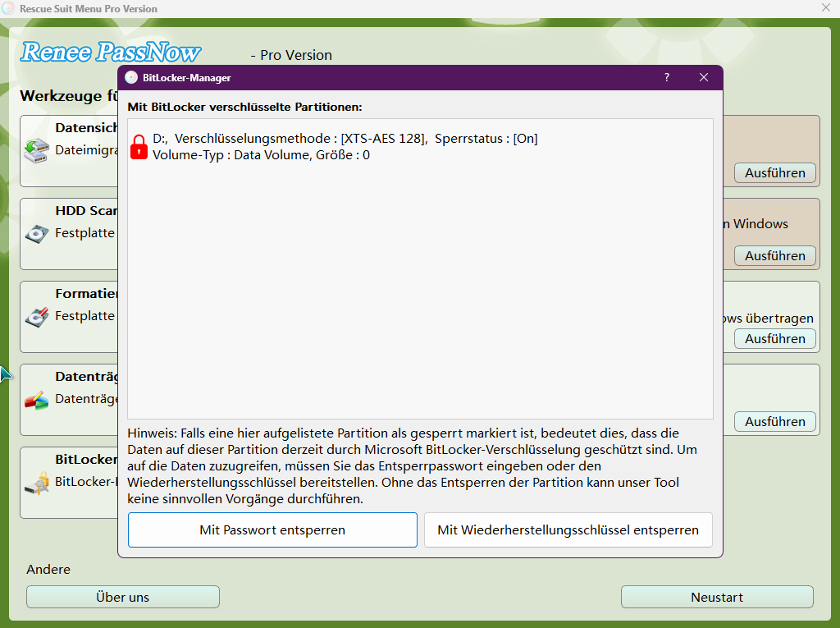Trigger a Neustart of the system

(716, 597)
